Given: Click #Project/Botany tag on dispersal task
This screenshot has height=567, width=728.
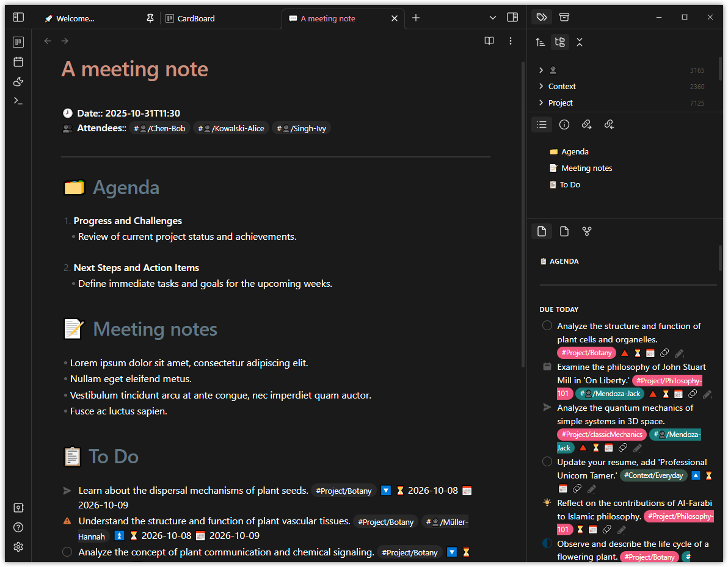Looking at the screenshot, I should (344, 491).
